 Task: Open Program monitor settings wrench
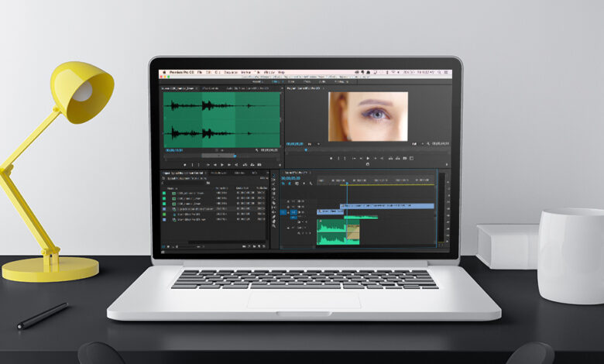(428, 144)
